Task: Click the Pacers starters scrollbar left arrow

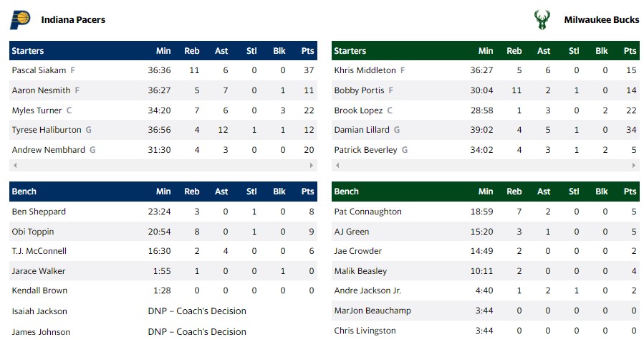Action: (x=14, y=165)
